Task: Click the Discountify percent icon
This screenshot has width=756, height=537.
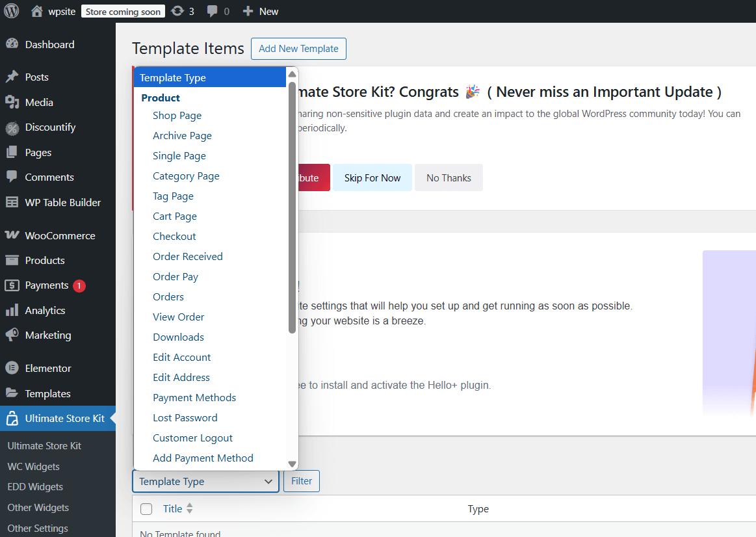Action: coord(12,127)
